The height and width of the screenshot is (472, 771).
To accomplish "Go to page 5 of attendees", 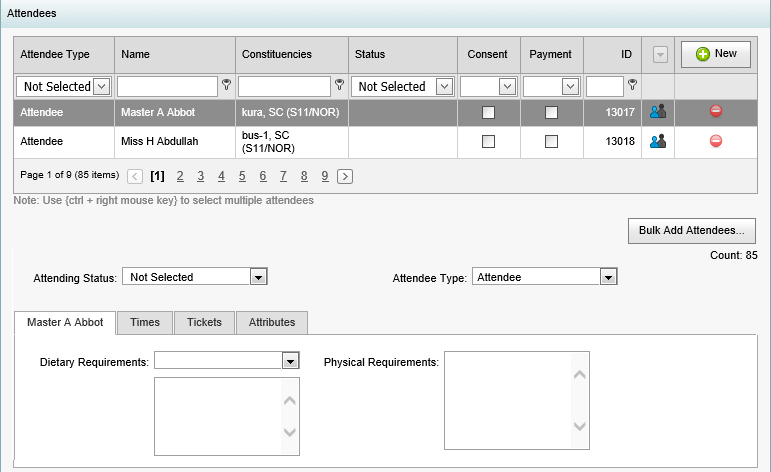I will [242, 176].
